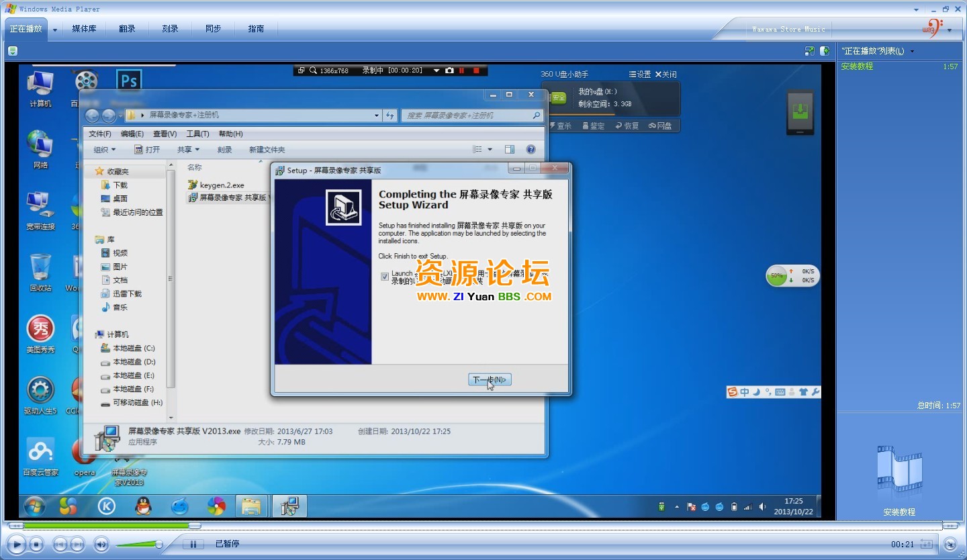The width and height of the screenshot is (967, 560).
Task: Select 可移动磁盘 (H:) in the Explorer tree
Action: (132, 402)
